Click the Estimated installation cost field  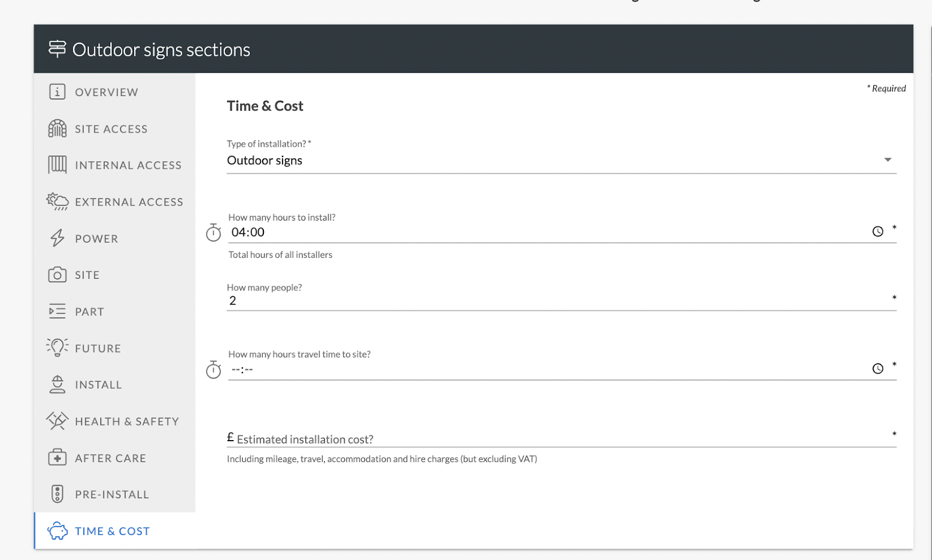(562, 439)
